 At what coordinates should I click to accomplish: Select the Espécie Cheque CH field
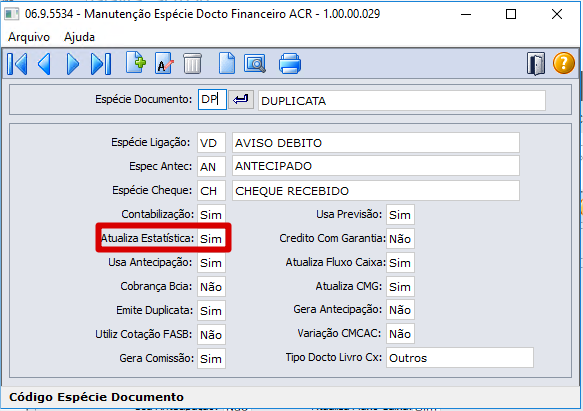coord(211,191)
